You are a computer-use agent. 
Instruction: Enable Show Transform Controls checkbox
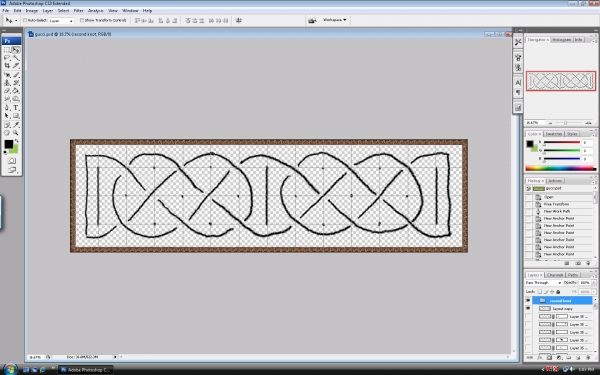pyautogui.click(x=82, y=20)
